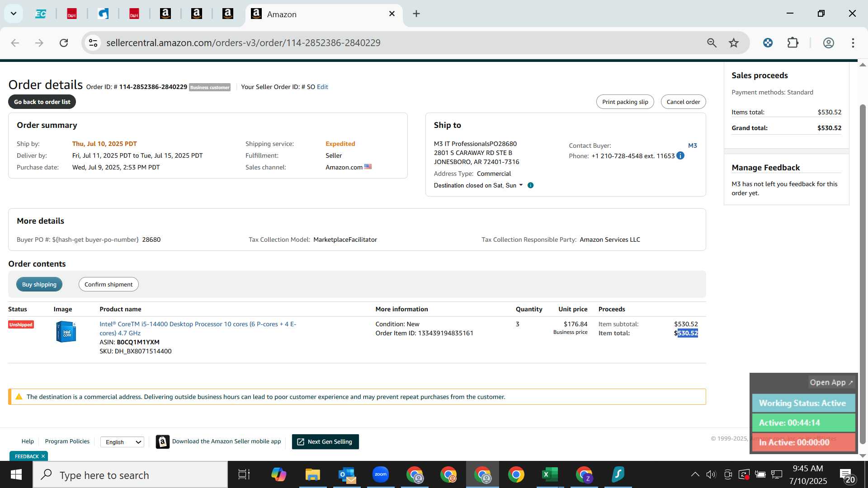The width and height of the screenshot is (868, 488).
Task: Click the blue extension icon beside the star
Action: 768,43
